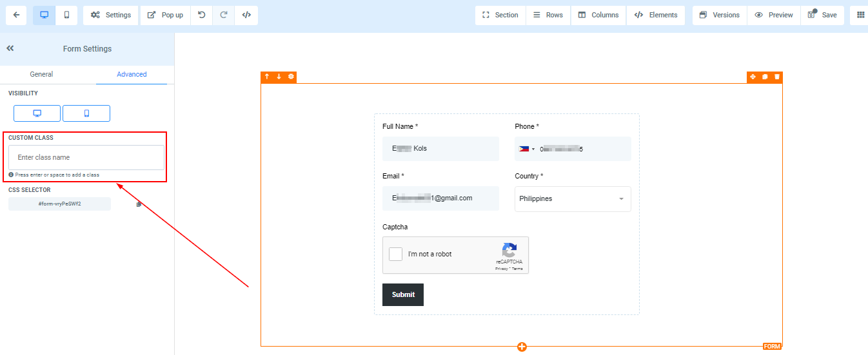Switch to desktop view in top toolbar
868x355 pixels.
(x=44, y=15)
